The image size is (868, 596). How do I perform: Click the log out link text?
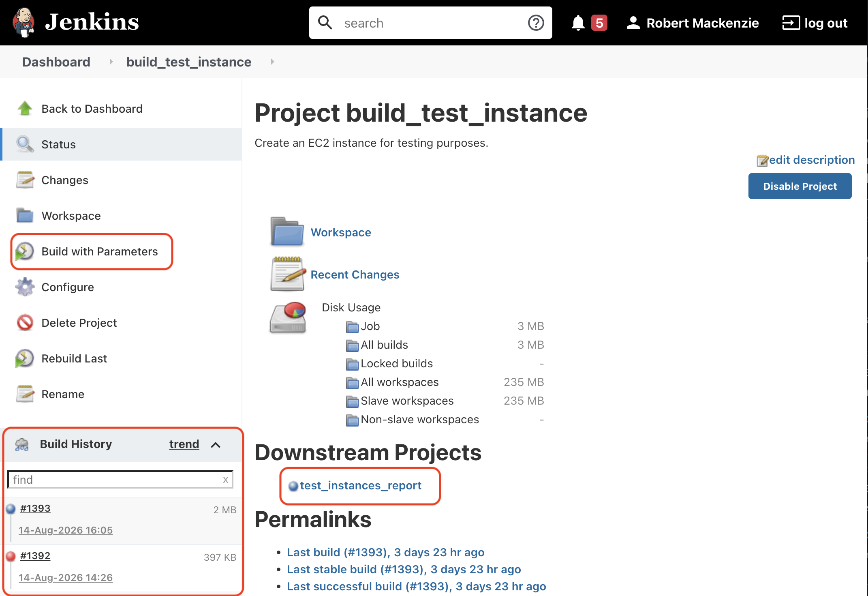point(826,23)
